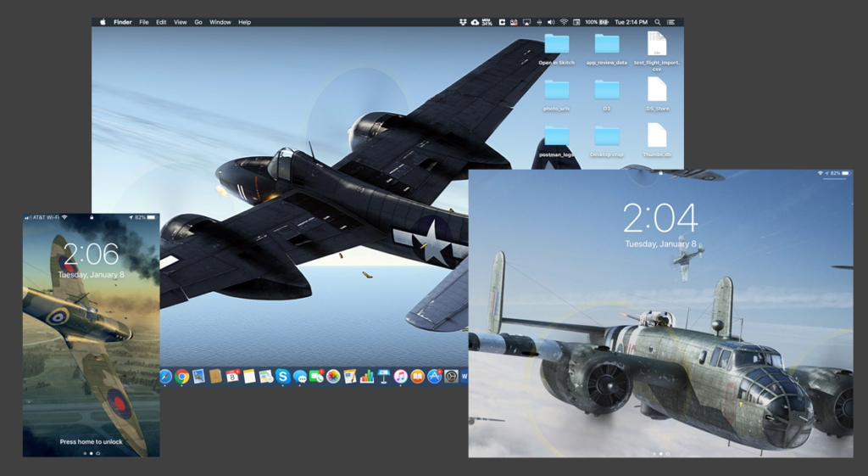The image size is (868, 476).
Task: Click the cloud upload menu bar icon
Action: (x=475, y=22)
